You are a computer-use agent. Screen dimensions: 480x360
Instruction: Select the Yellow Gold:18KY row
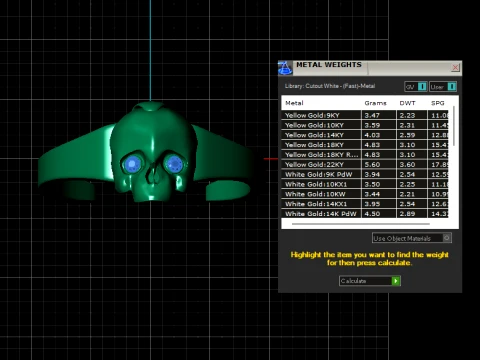(365, 145)
